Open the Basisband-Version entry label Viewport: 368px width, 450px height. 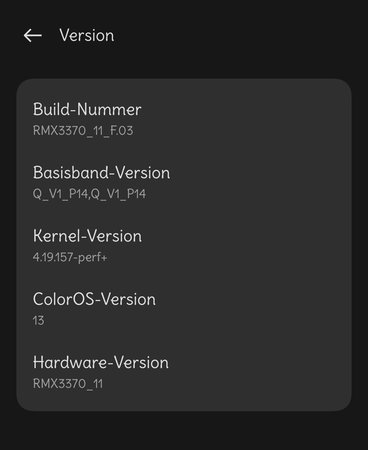101,173
